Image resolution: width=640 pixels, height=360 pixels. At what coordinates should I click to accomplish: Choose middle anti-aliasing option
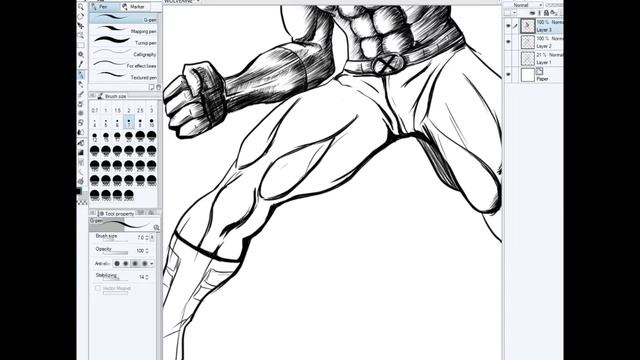pyautogui.click(x=135, y=263)
